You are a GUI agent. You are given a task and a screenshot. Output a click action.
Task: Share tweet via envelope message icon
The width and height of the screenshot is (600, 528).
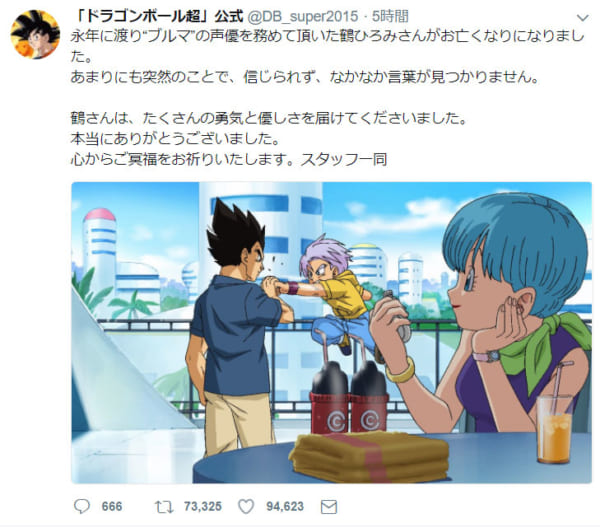click(x=329, y=507)
